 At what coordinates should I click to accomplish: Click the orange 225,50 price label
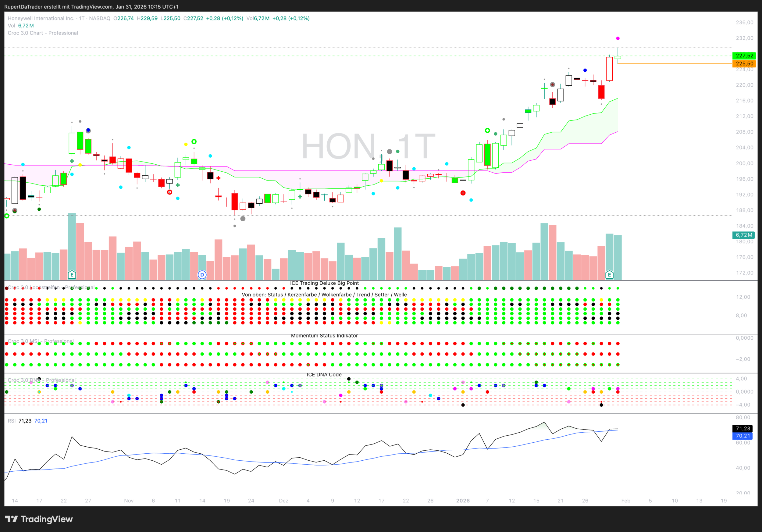coord(744,64)
